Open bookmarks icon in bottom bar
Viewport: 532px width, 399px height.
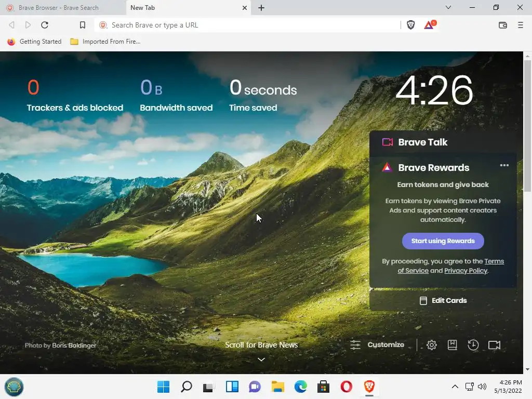point(453,345)
